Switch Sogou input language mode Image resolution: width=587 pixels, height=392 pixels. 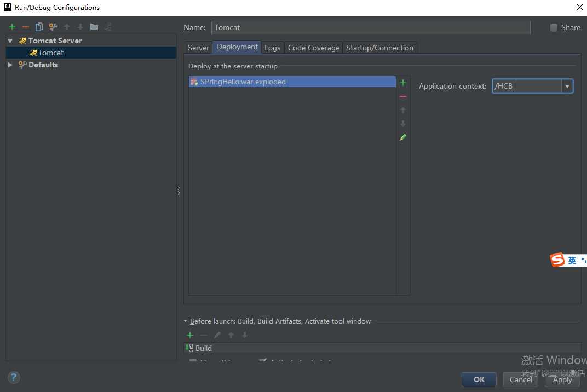[572, 261]
